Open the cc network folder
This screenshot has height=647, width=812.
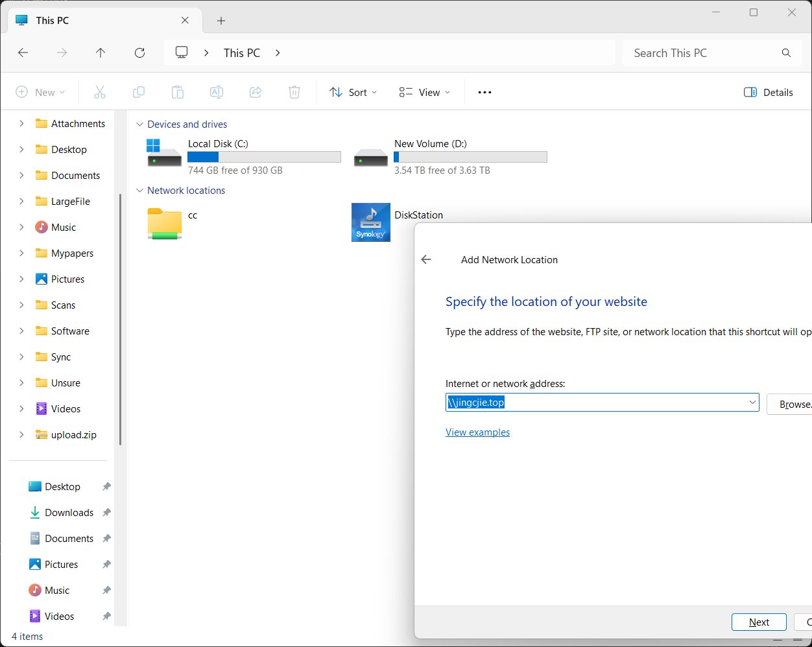click(x=165, y=224)
